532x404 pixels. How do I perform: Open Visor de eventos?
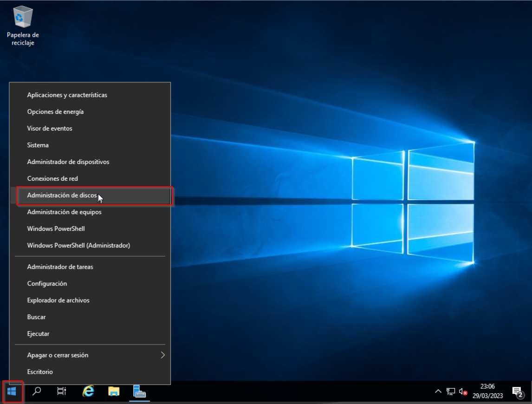[x=50, y=129]
